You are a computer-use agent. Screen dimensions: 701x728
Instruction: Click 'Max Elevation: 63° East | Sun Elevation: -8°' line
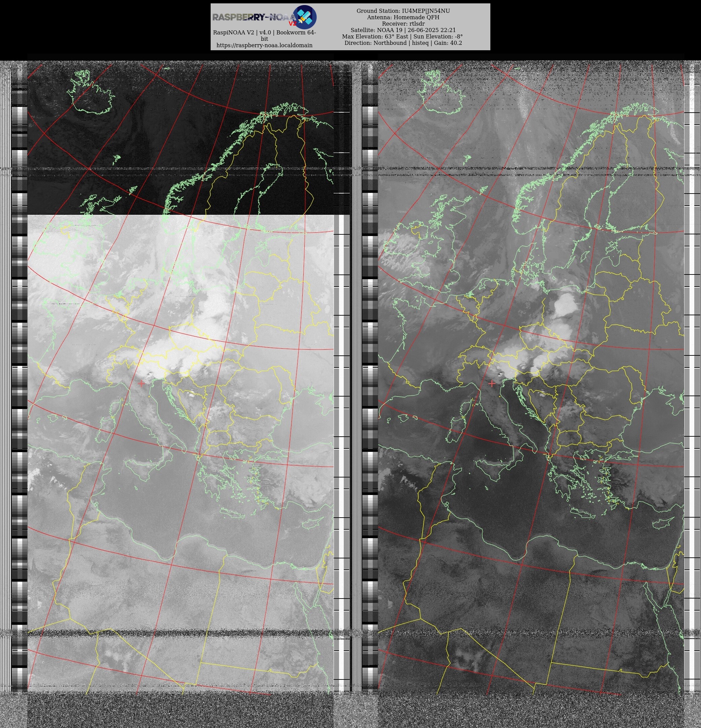click(x=402, y=36)
